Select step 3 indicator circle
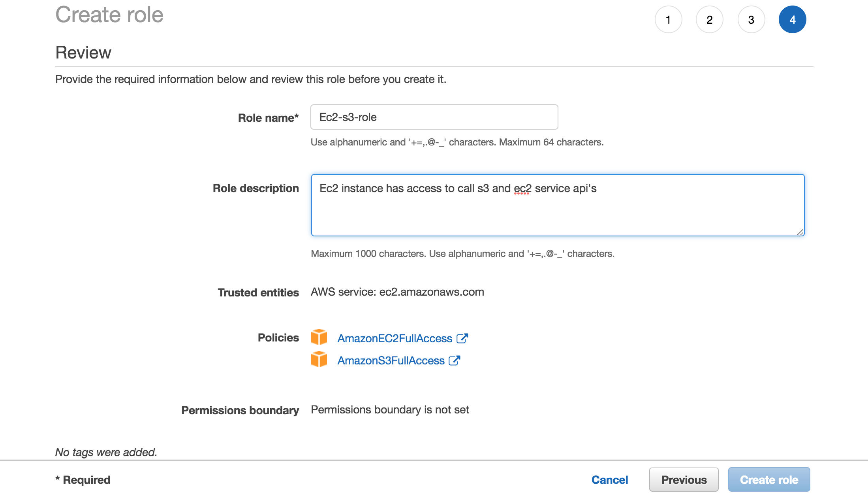 751,19
